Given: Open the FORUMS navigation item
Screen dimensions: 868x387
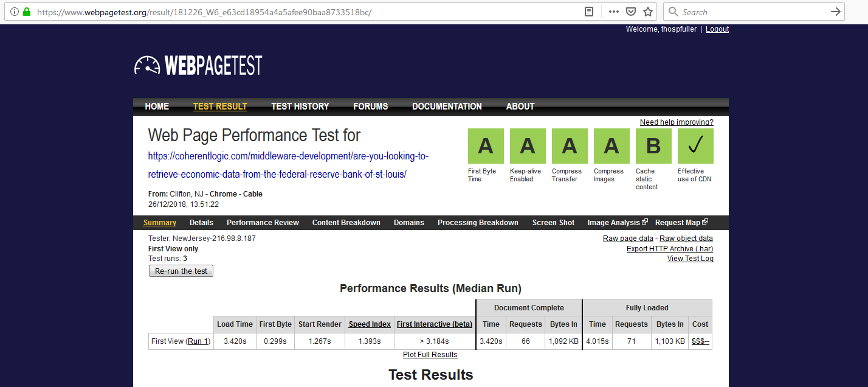Looking at the screenshot, I should [371, 106].
